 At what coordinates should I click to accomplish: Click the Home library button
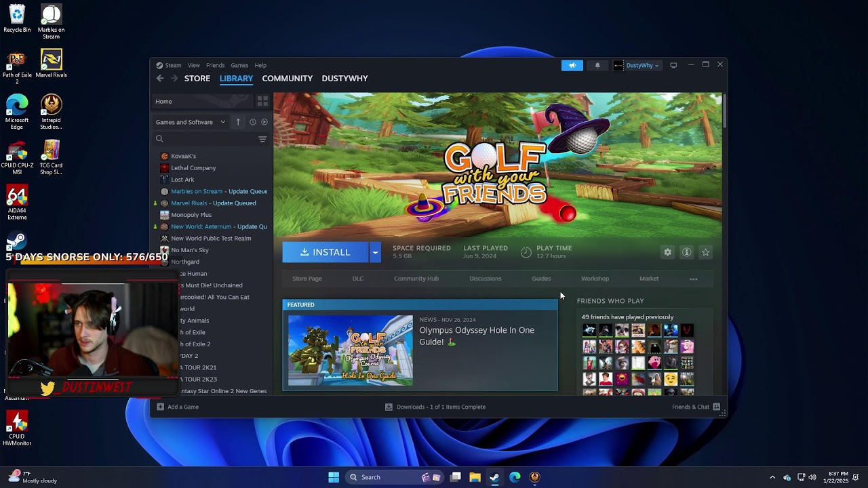tap(202, 101)
